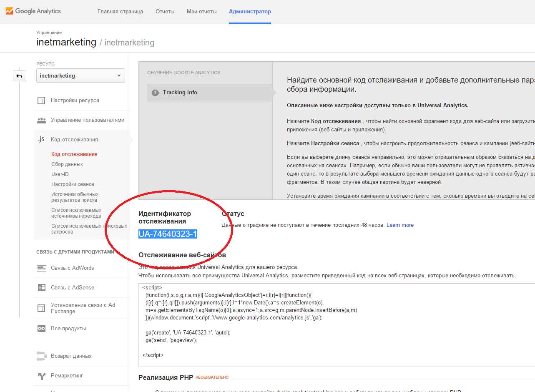Viewport: 535px width, 392px height.
Task: Open the Главная страница tab
Action: [x=120, y=11]
